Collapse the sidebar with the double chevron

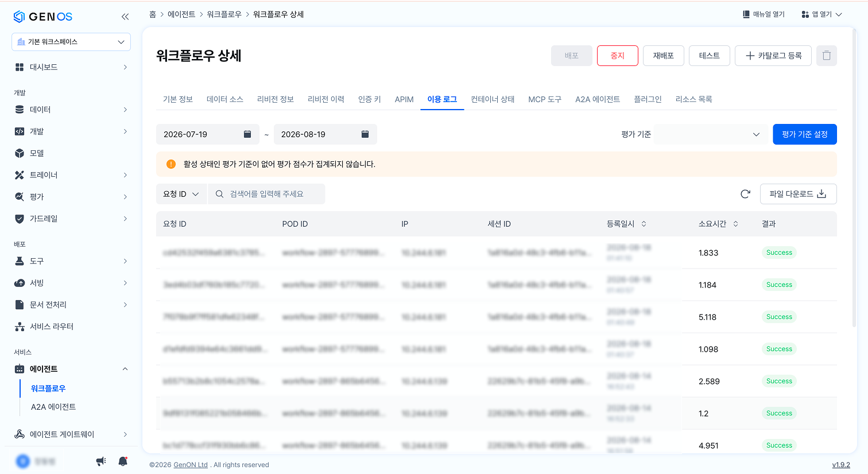point(125,17)
